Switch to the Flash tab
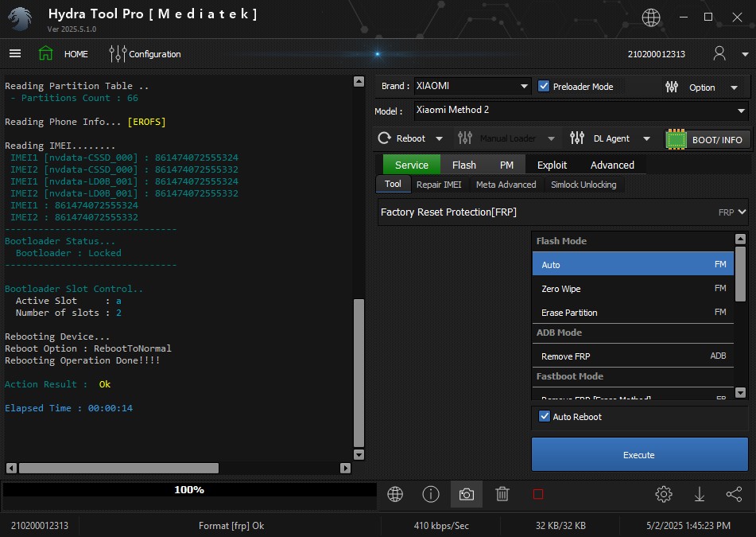756x537 pixels. pos(463,165)
